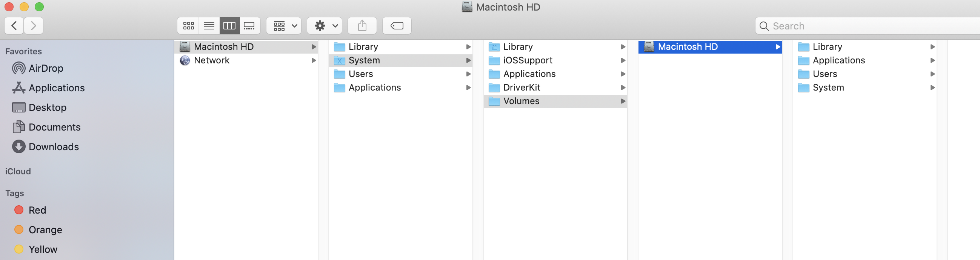The height and width of the screenshot is (260, 980).
Task: Select highlighted Macintosh HD under Volumes
Action: 710,47
